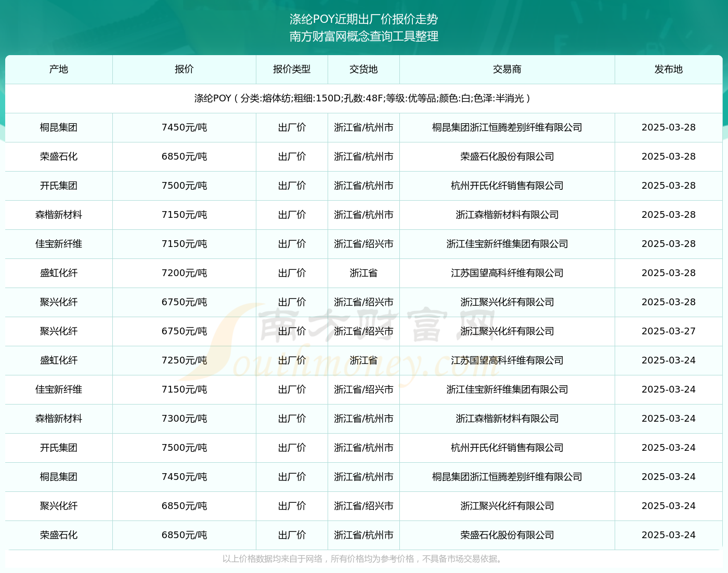Click 7500元/吨 in the 2025-03-28 row
The height and width of the screenshot is (573, 728).
pos(184,186)
